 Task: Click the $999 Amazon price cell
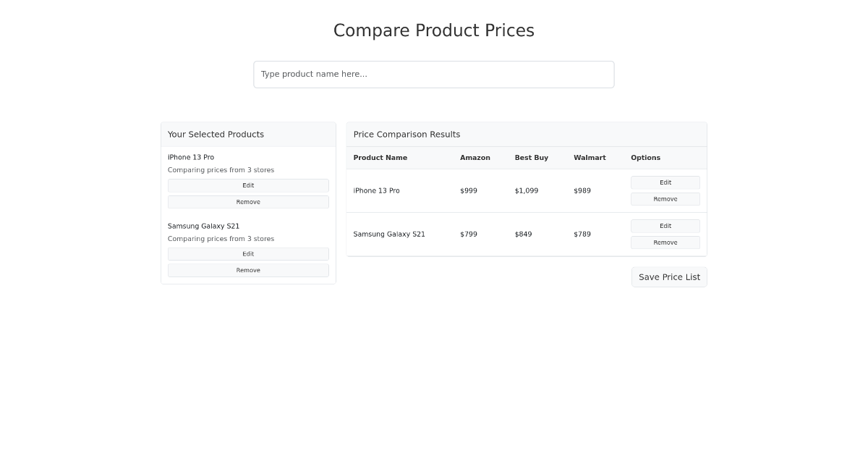point(469,191)
